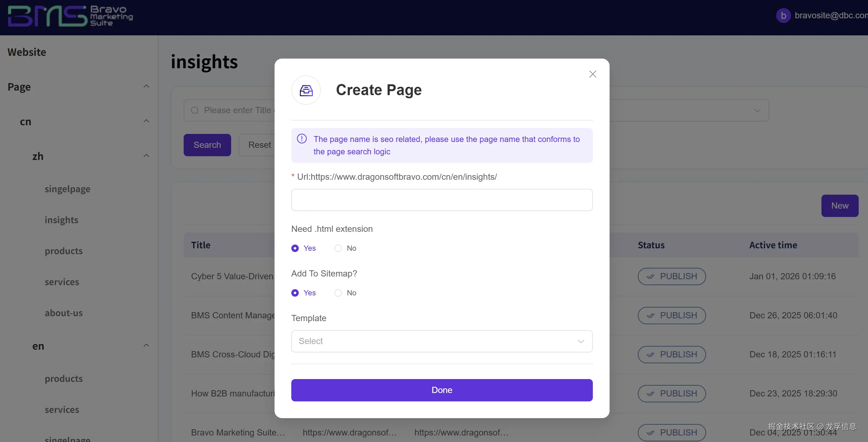868x442 pixels.
Task: Collapse the Page section in sidebar
Action: (146, 86)
